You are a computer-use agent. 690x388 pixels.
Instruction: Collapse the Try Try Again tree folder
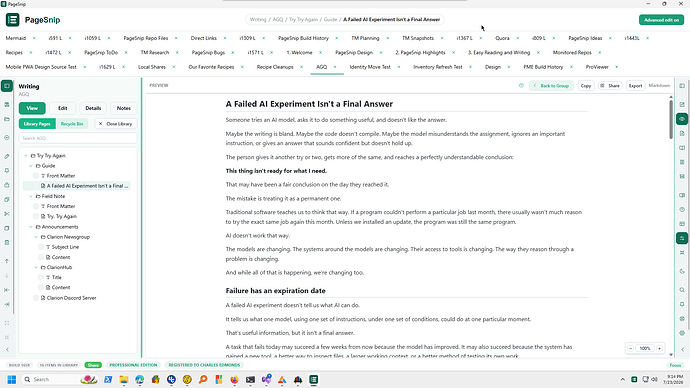click(26, 156)
